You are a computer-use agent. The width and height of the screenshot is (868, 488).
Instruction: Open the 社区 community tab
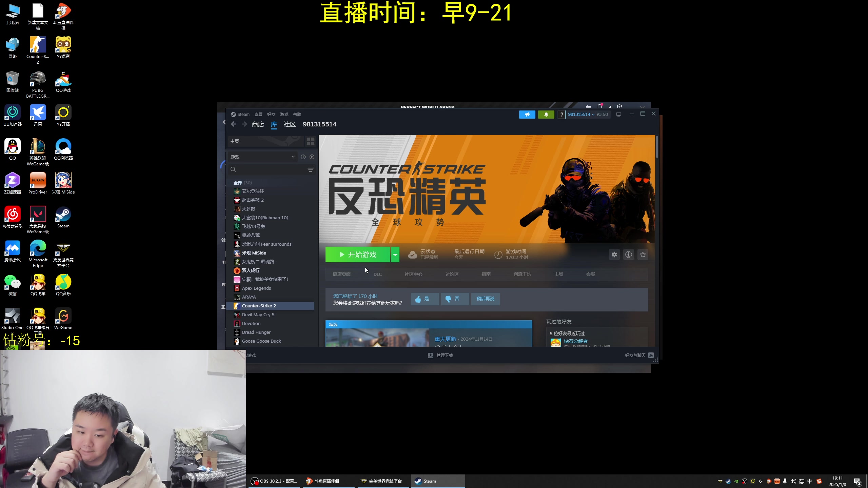point(290,124)
